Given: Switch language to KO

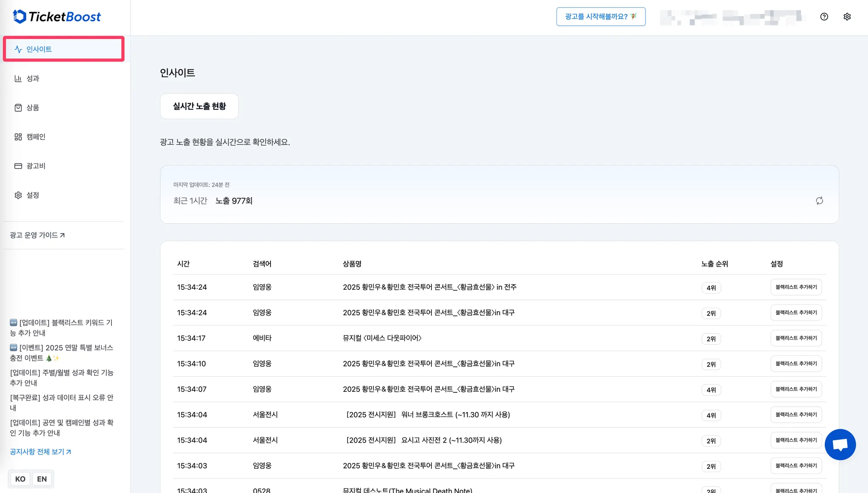Looking at the screenshot, I should tap(20, 479).
